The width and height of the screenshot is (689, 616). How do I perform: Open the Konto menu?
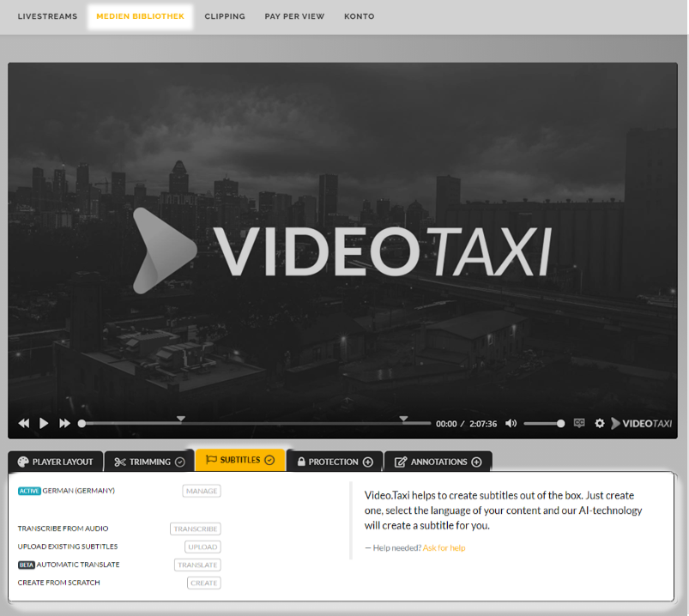(x=359, y=16)
